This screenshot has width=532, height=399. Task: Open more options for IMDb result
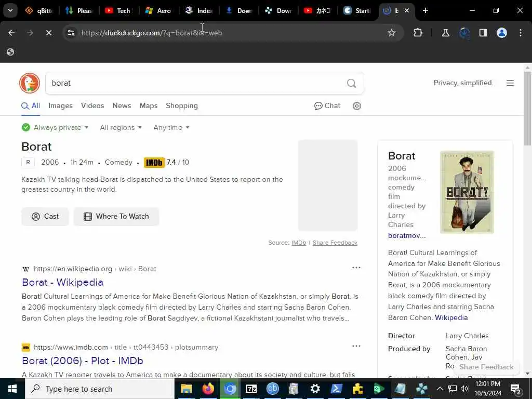pyautogui.click(x=356, y=346)
